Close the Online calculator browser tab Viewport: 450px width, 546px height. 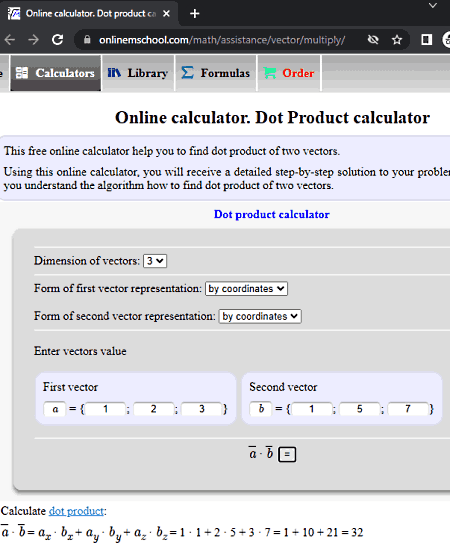tap(166, 14)
